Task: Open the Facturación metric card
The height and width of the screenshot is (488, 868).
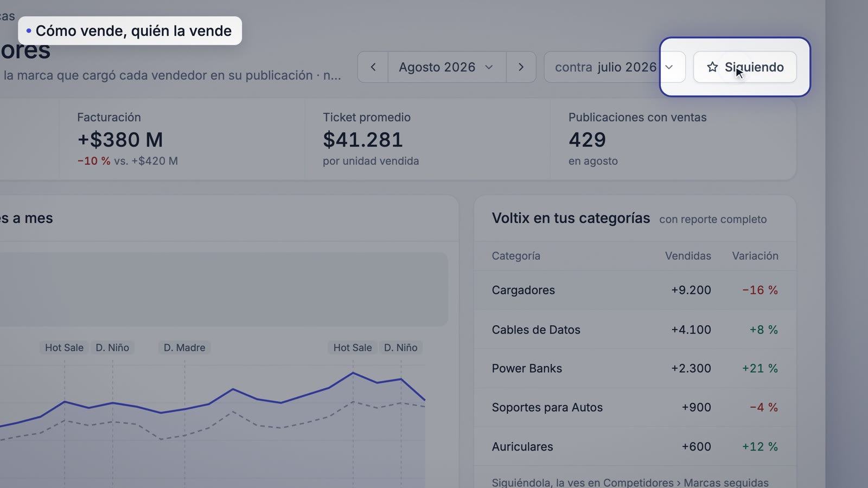Action: tap(182, 139)
